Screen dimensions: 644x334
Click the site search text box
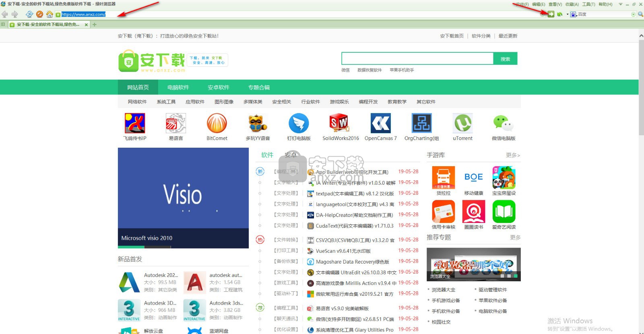[x=417, y=59]
